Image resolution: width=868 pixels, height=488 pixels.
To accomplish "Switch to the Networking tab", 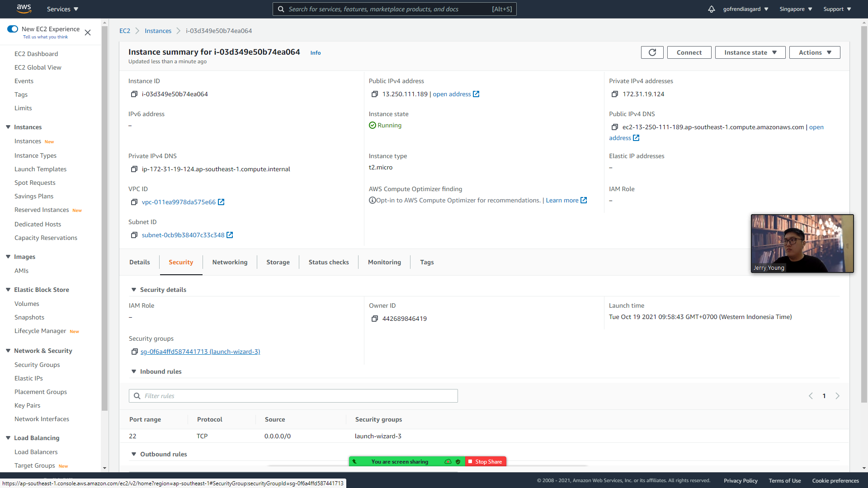I will 230,262.
